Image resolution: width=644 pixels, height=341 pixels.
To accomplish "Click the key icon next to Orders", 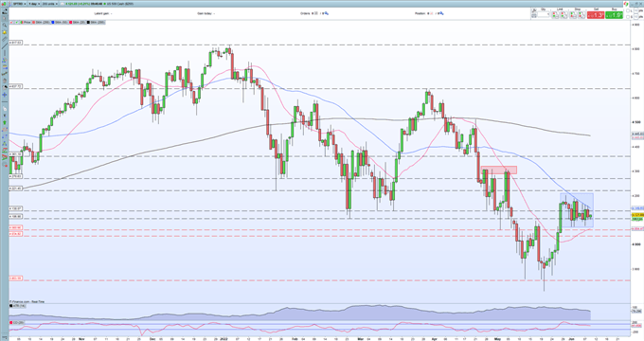I will click(x=327, y=13).
